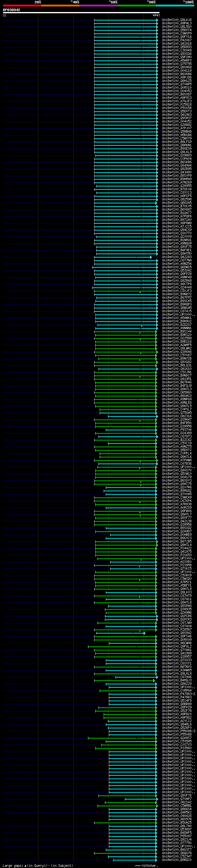
Task: Open hit UniRef100_P42067
Action: [176, 40]
